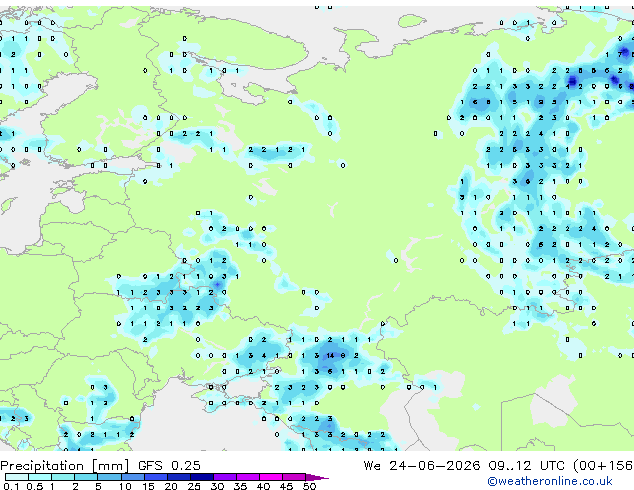
Task: Click the over-50 mm arrow tip of legend
Action: (x=317, y=478)
